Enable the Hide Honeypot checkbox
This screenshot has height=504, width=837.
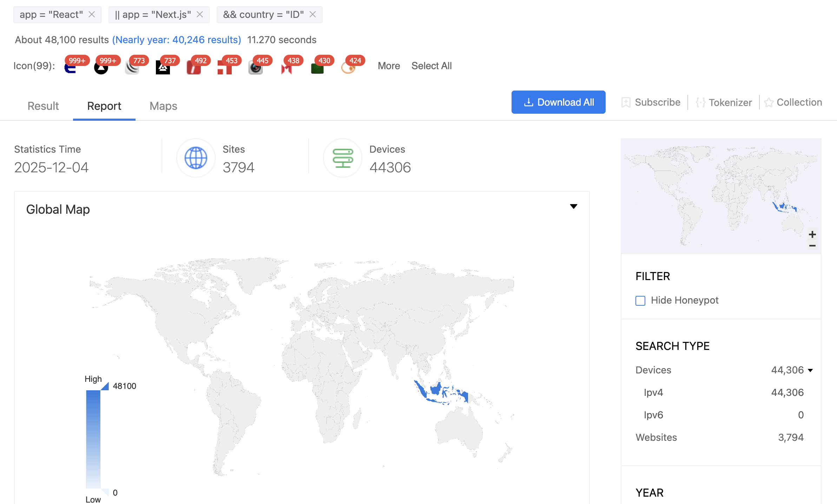(640, 301)
